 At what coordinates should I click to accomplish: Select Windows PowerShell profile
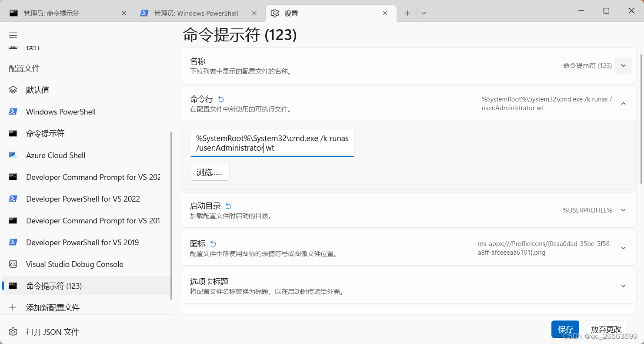[86, 111]
